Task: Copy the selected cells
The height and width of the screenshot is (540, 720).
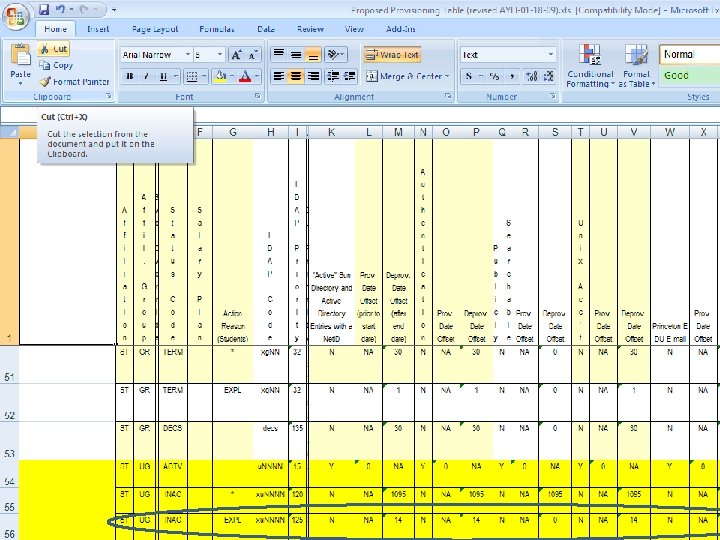Action: (56, 65)
